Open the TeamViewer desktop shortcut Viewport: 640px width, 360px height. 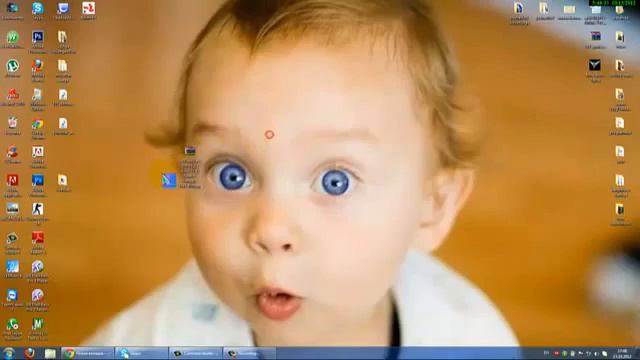[x=12, y=296]
